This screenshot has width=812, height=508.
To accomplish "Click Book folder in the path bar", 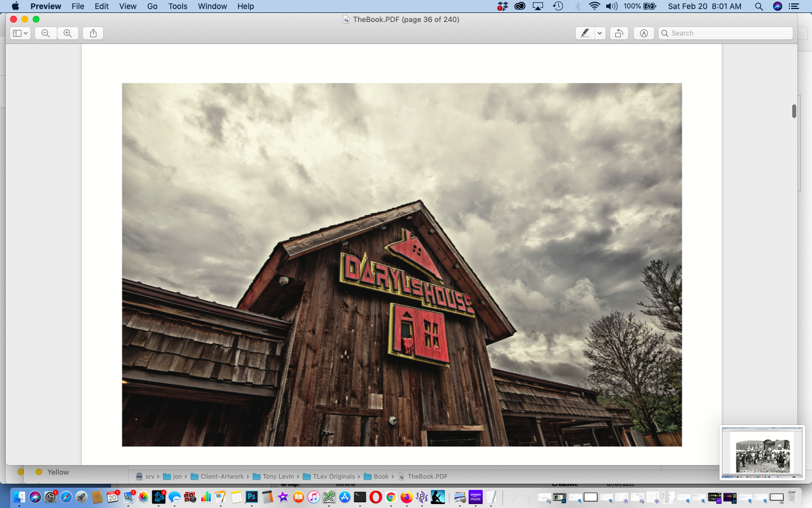I will [x=377, y=476].
